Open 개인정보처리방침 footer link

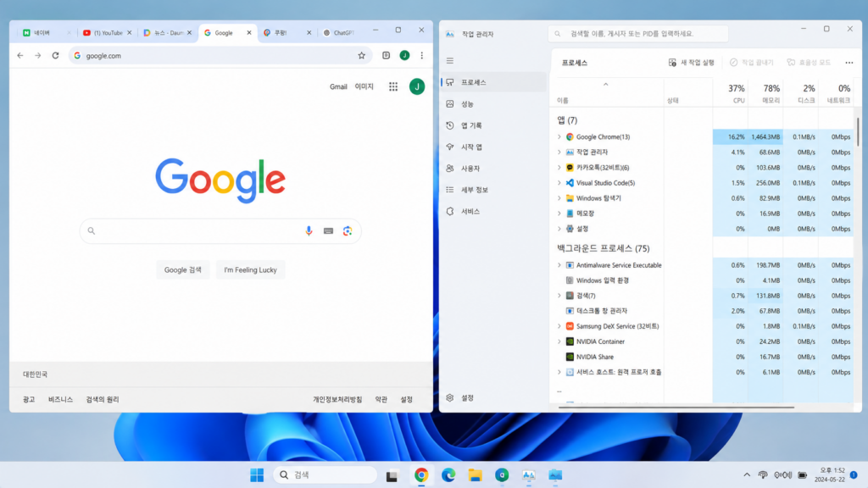[x=337, y=399]
